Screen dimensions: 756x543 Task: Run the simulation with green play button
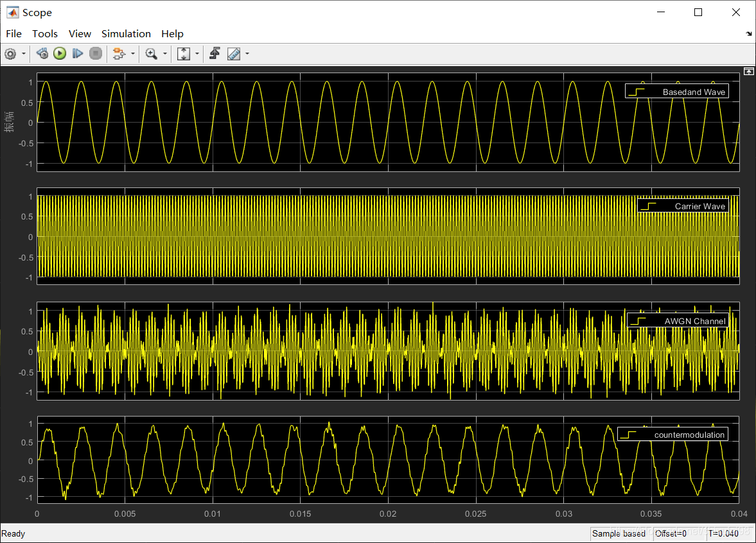pos(60,53)
